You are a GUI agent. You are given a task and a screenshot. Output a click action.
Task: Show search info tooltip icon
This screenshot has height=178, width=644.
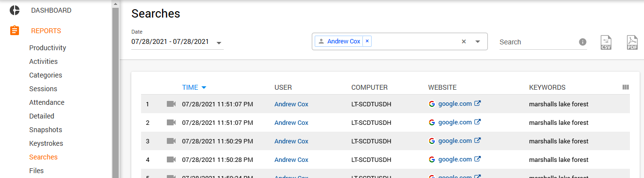(583, 42)
